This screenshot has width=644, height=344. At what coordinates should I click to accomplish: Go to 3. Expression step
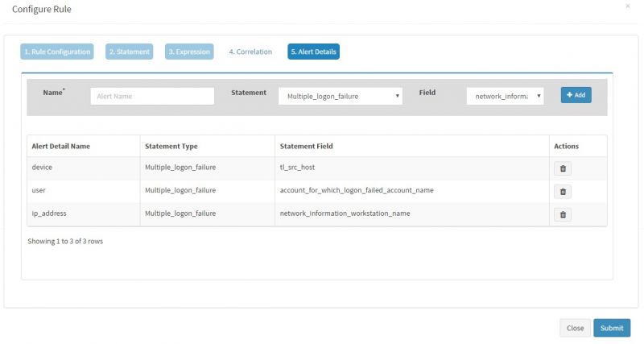pyautogui.click(x=189, y=52)
